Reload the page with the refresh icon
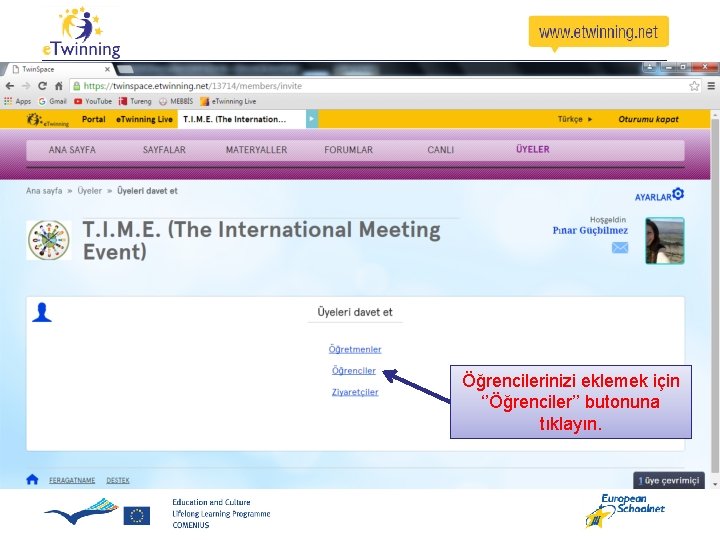Viewport: 720px width, 540px height. [x=42, y=86]
